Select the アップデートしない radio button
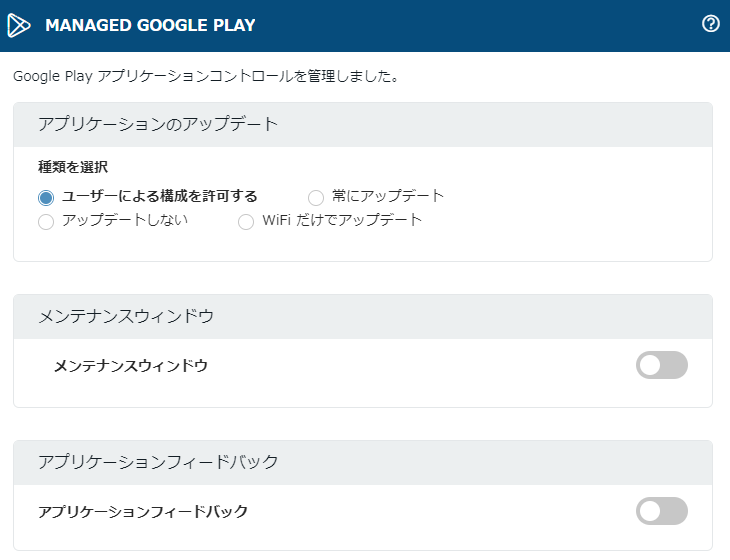730x560 pixels. pos(46,222)
